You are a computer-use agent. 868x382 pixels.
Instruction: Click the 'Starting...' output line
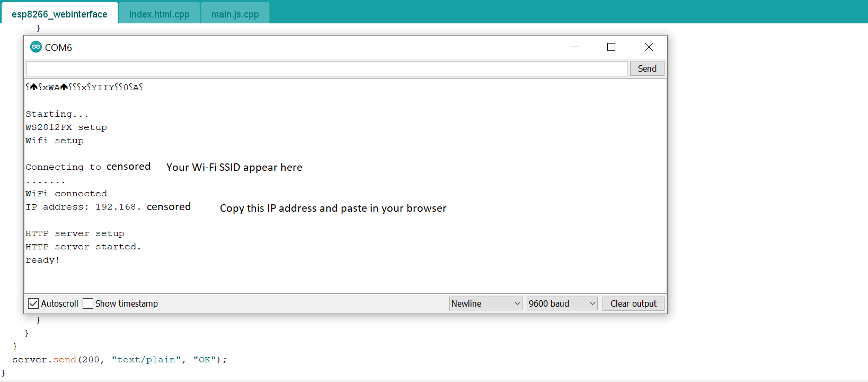[57, 114]
